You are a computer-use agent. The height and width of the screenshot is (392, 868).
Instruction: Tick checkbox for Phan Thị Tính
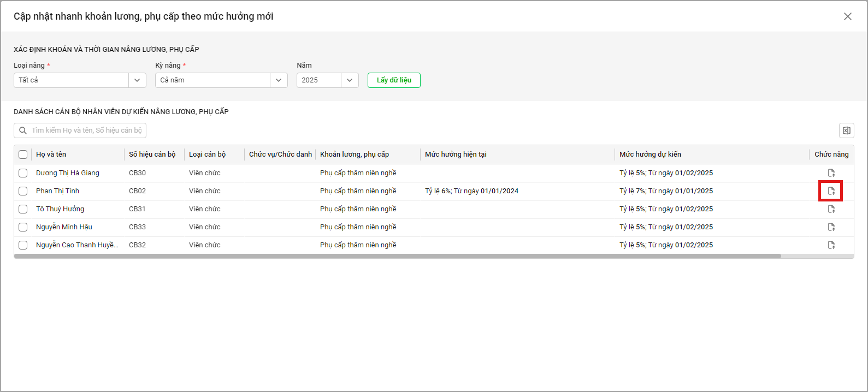[23, 191]
